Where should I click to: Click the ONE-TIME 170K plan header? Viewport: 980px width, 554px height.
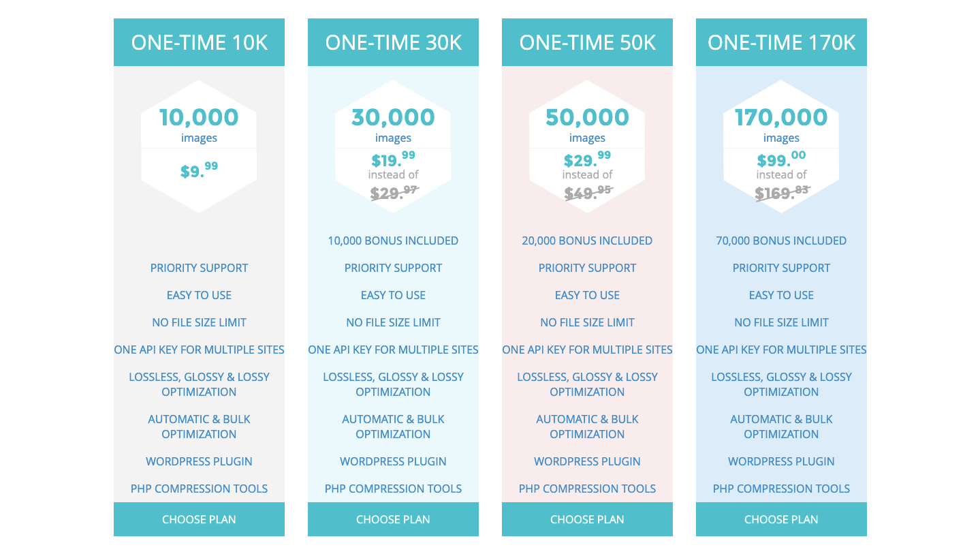pos(781,42)
